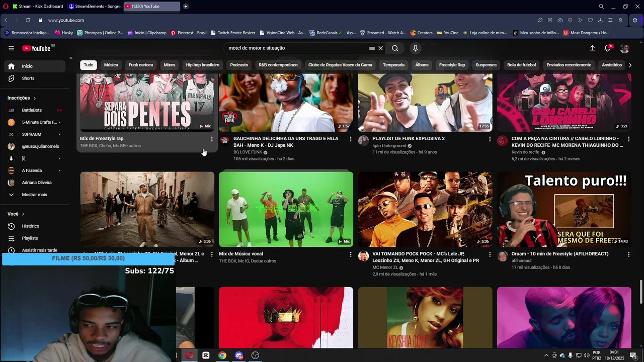644x362 pixels.
Task: Expand the Inscrições section arrow
Action: coord(34,98)
